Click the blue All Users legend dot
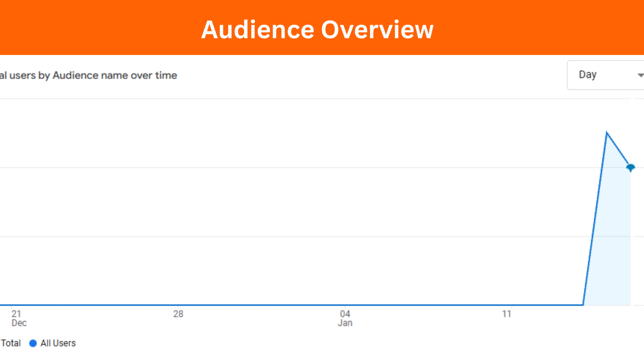The width and height of the screenshot is (644, 362). 33,343
